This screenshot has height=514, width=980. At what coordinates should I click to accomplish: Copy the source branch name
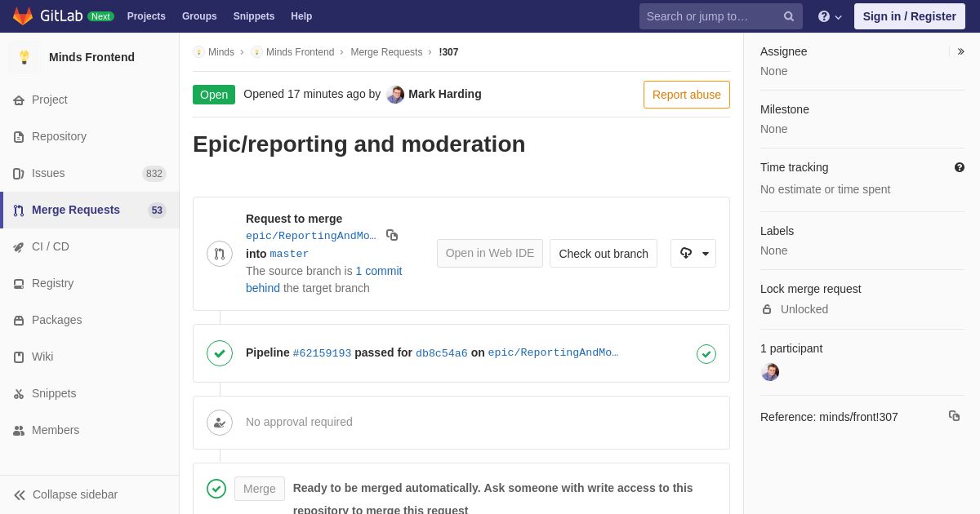click(392, 235)
